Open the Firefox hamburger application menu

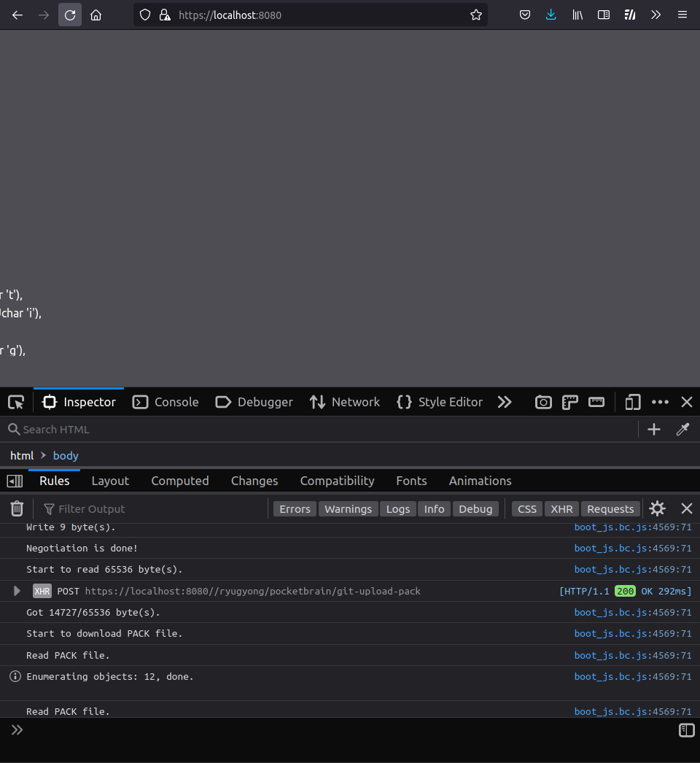(x=682, y=15)
